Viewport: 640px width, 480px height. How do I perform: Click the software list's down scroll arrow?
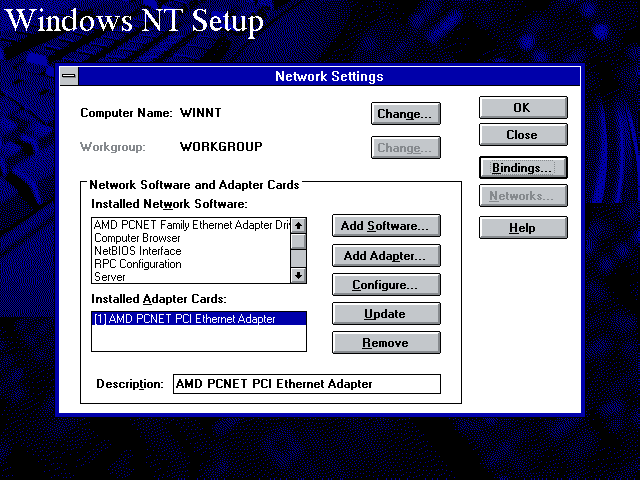point(298,275)
